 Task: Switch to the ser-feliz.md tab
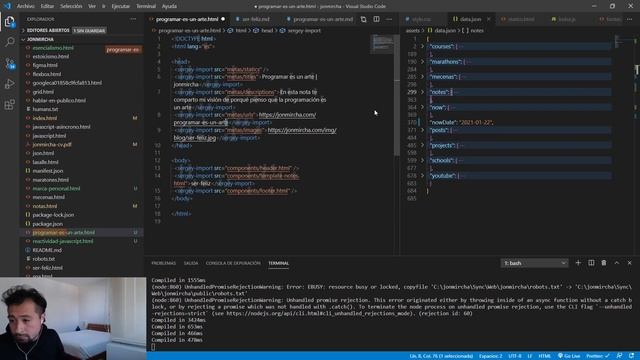click(256, 19)
